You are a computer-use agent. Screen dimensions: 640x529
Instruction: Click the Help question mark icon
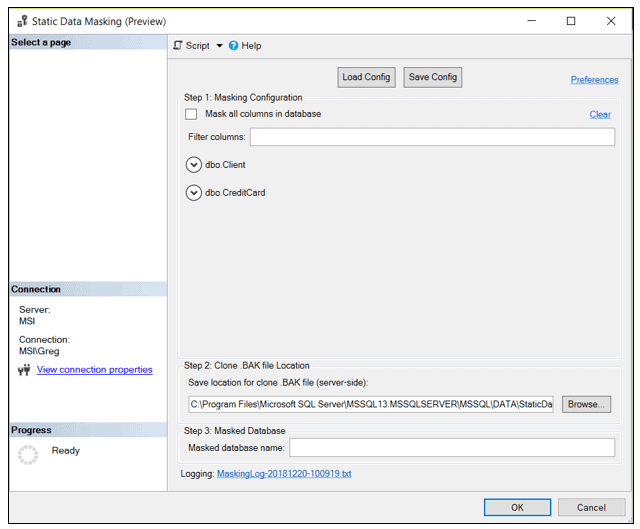tap(233, 46)
